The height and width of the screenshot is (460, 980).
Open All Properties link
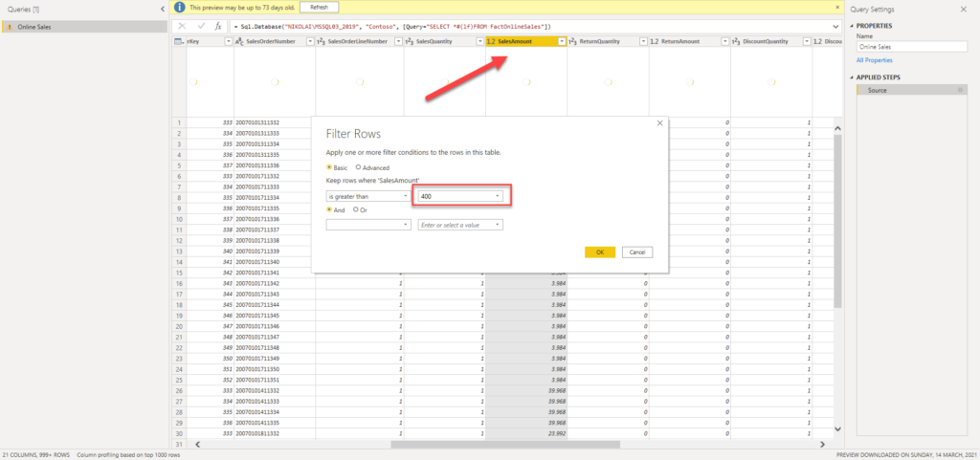[875, 60]
